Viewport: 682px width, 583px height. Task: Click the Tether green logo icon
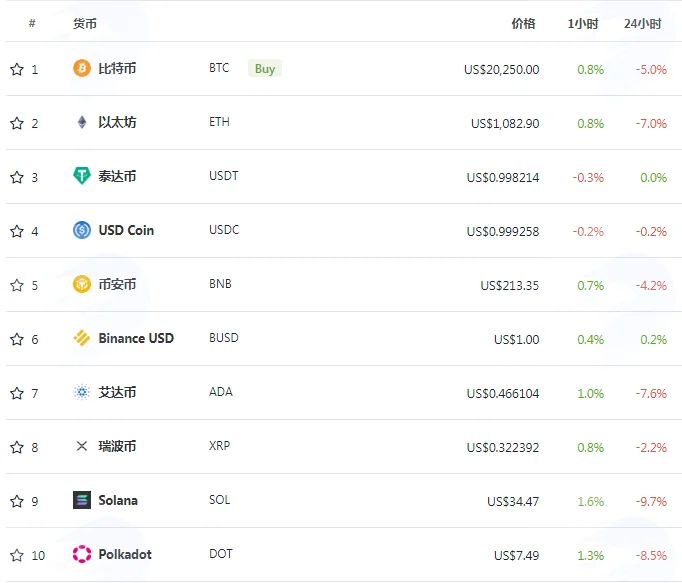coord(82,176)
